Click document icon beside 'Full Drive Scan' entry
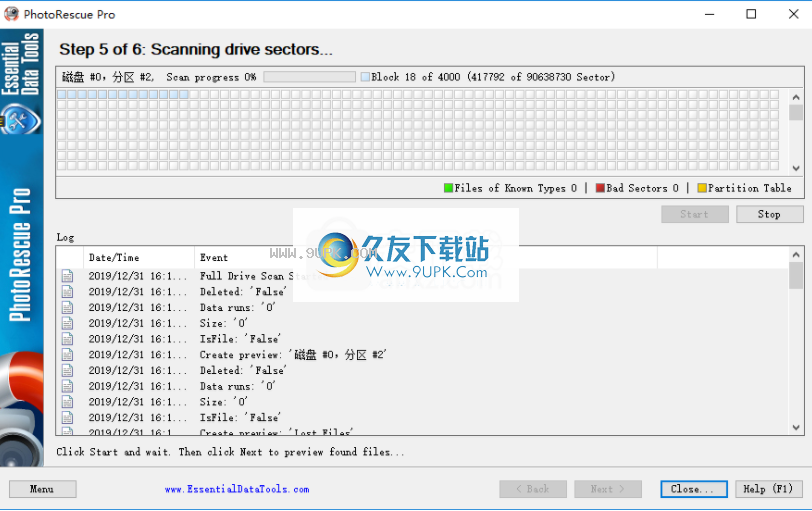The image size is (812, 511). (x=67, y=276)
